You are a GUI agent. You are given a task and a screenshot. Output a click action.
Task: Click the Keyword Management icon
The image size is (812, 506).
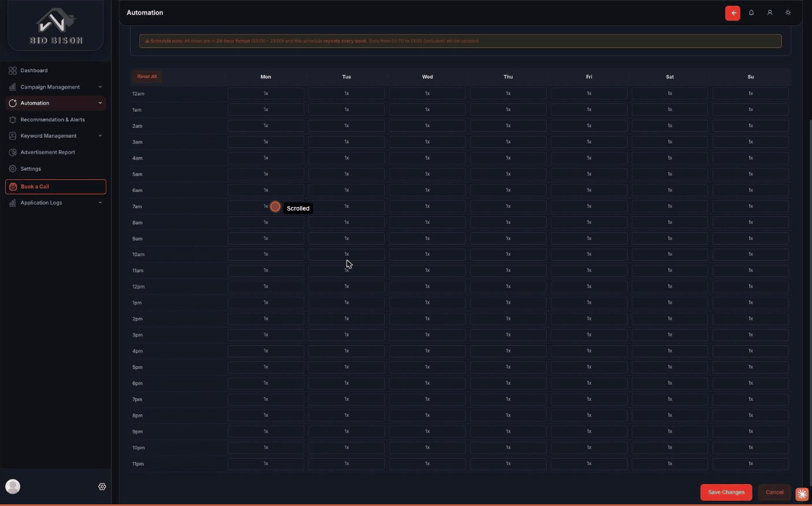[x=13, y=136]
